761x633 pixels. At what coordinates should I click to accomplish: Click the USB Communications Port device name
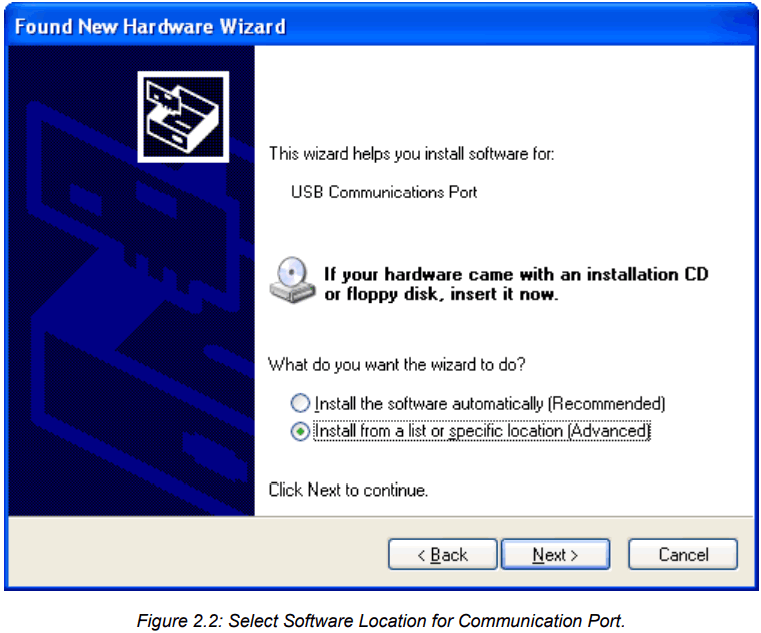click(x=384, y=192)
